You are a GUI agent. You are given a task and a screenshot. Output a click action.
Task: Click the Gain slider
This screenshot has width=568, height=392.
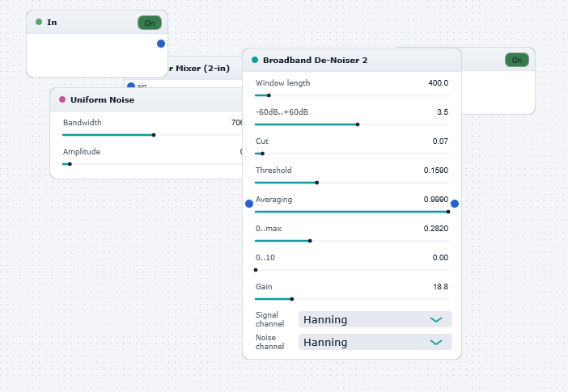(352, 299)
